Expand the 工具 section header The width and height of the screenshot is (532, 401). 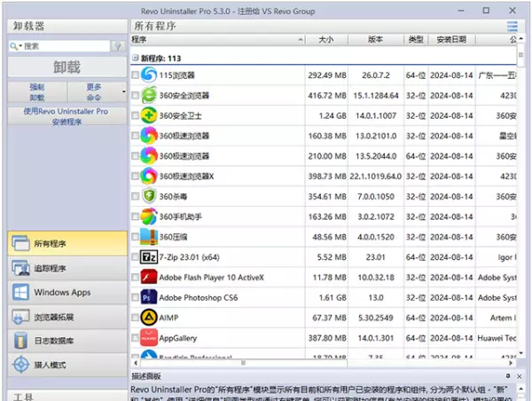coord(67,397)
